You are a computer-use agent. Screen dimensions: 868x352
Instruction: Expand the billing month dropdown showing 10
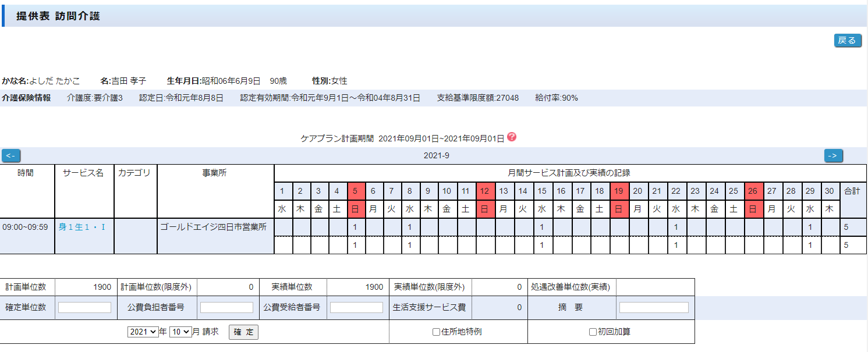180,332
